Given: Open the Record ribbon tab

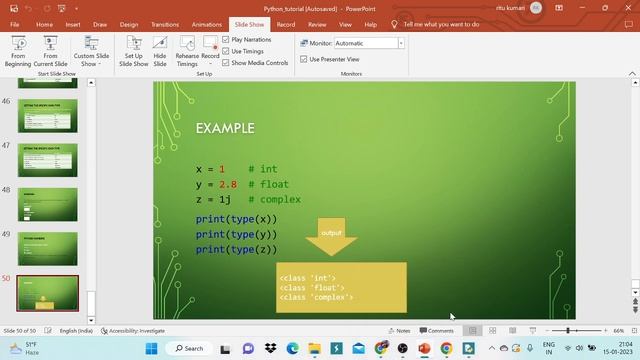Looking at the screenshot, I should 286,24.
